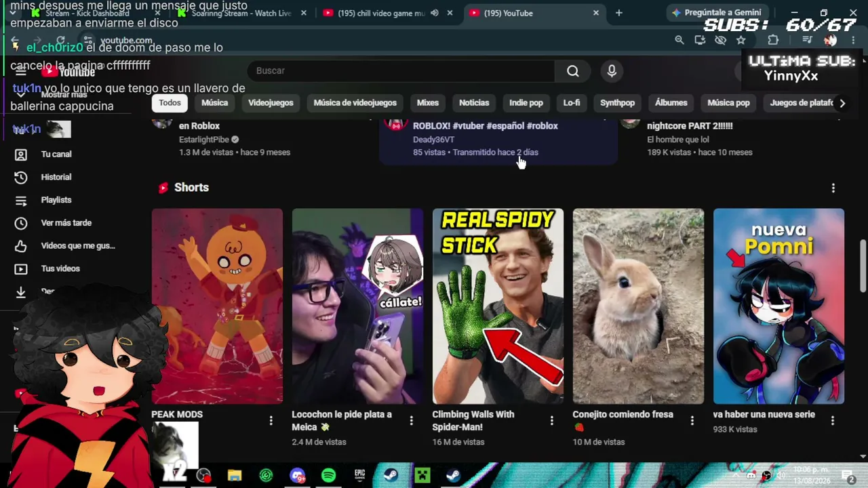The height and width of the screenshot is (488, 868).
Task: Open the Historial sidebar link
Action: [x=56, y=177]
